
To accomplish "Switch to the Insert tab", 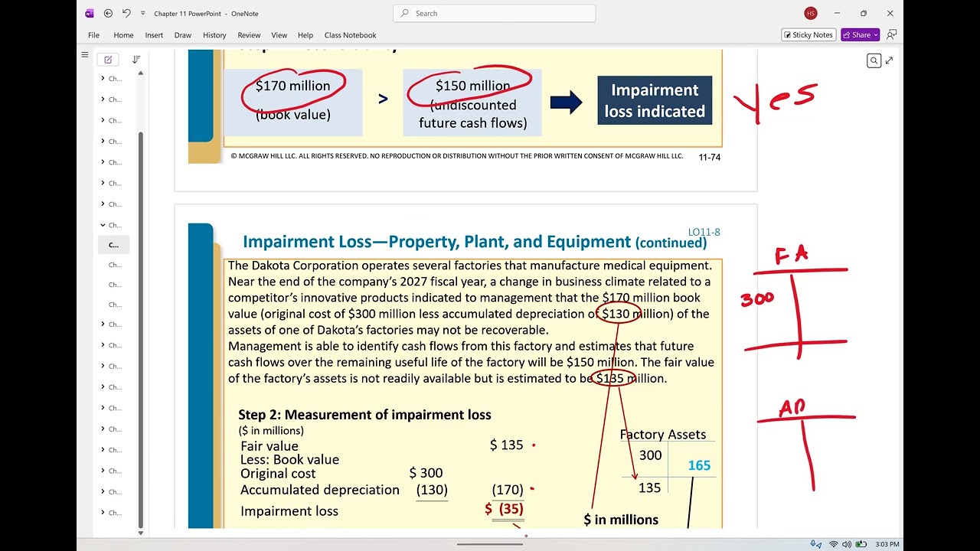I will (154, 35).
